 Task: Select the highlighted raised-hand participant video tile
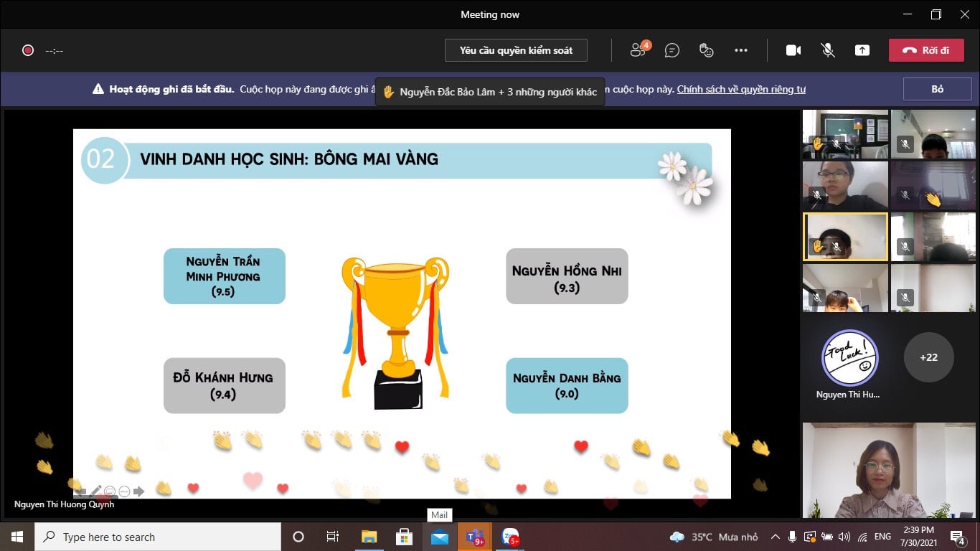point(845,236)
